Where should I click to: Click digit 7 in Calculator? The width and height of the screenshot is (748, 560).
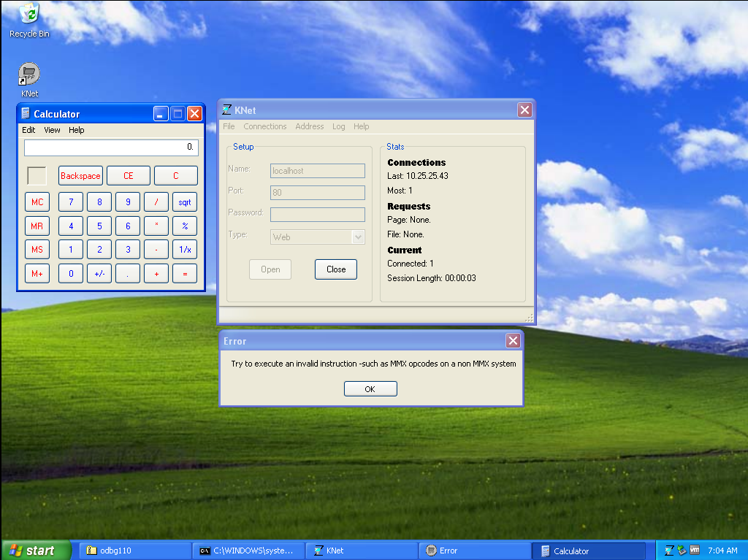point(71,202)
